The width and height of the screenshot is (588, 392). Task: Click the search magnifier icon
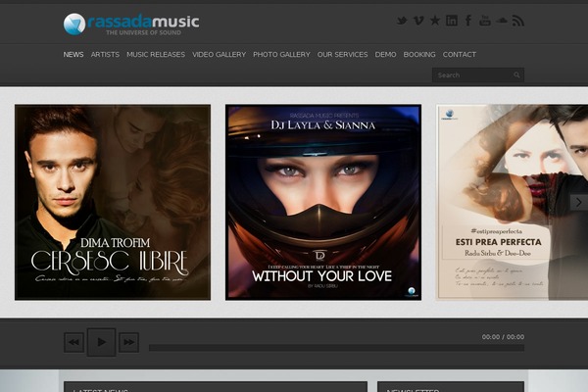(516, 75)
